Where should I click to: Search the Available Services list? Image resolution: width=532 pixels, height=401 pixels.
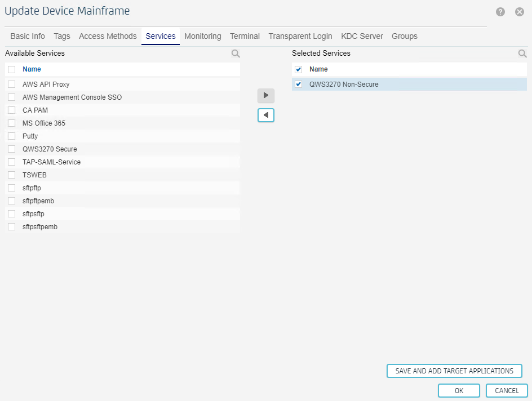236,54
